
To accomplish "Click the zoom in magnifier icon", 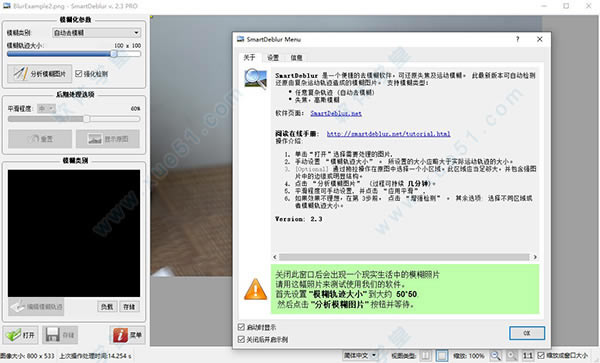I will point(512,356).
